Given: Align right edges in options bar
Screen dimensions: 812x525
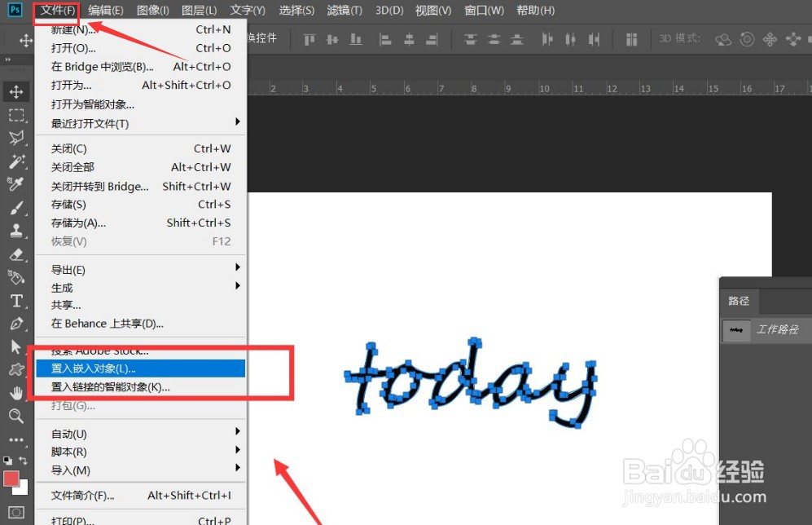Looking at the screenshot, I should point(432,39).
